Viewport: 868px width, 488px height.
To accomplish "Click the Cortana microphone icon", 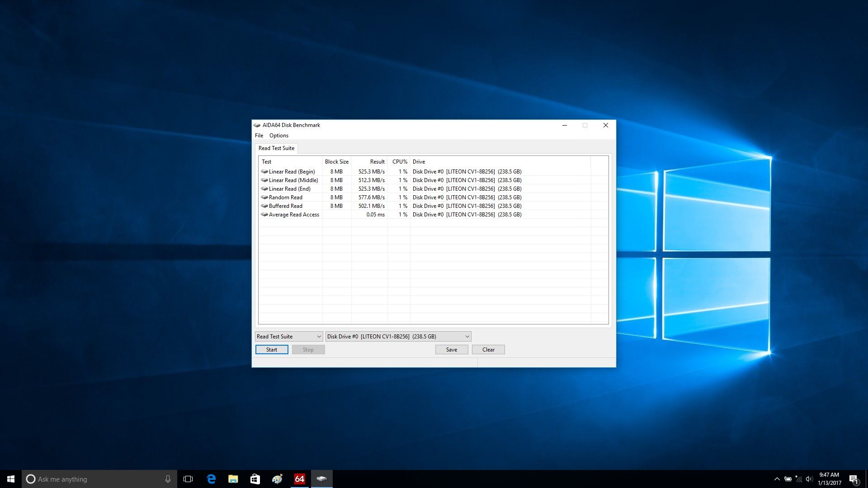I will [x=168, y=479].
